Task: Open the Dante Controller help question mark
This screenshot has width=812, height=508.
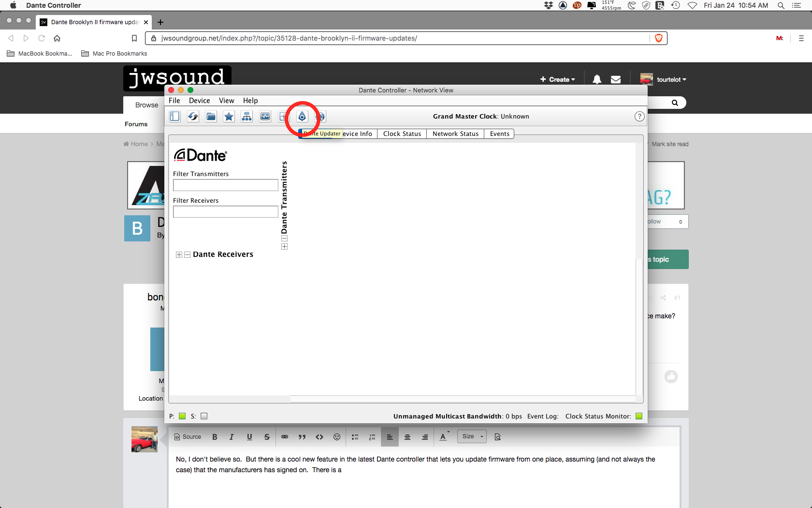Action: tap(639, 116)
